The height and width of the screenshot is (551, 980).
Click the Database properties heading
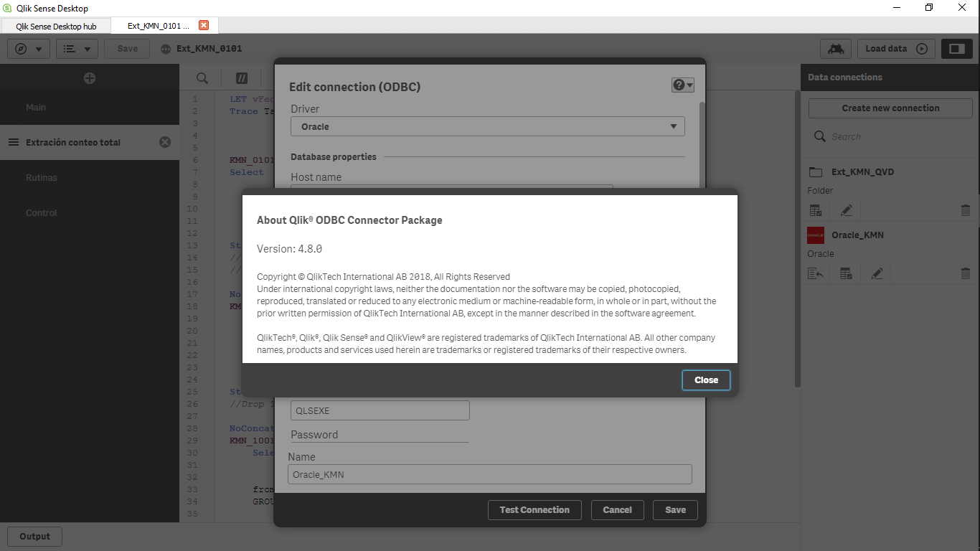tap(334, 156)
